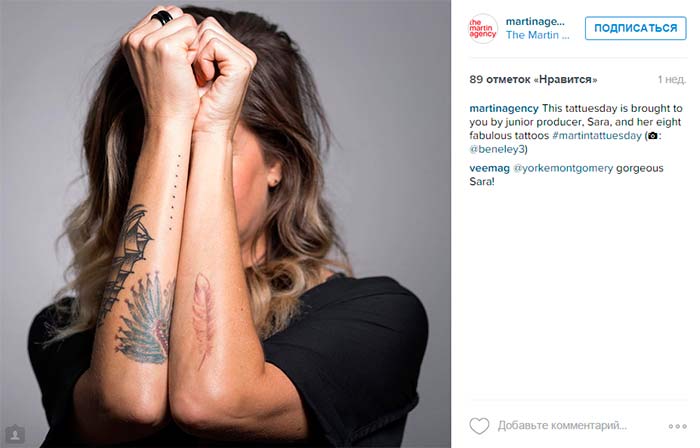Screen dimensions: 700x448
Task: Click the Подписаться follow button
Action: (635, 28)
